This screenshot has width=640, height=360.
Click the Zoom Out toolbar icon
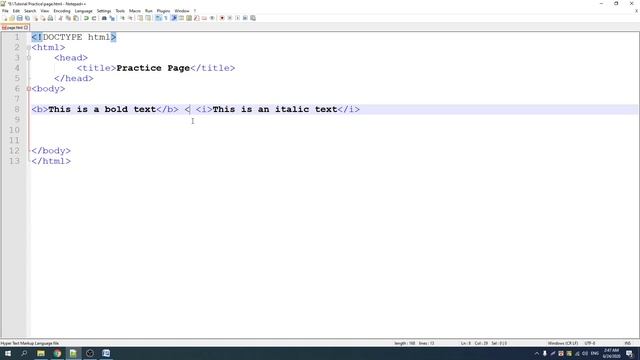tap(130, 18)
